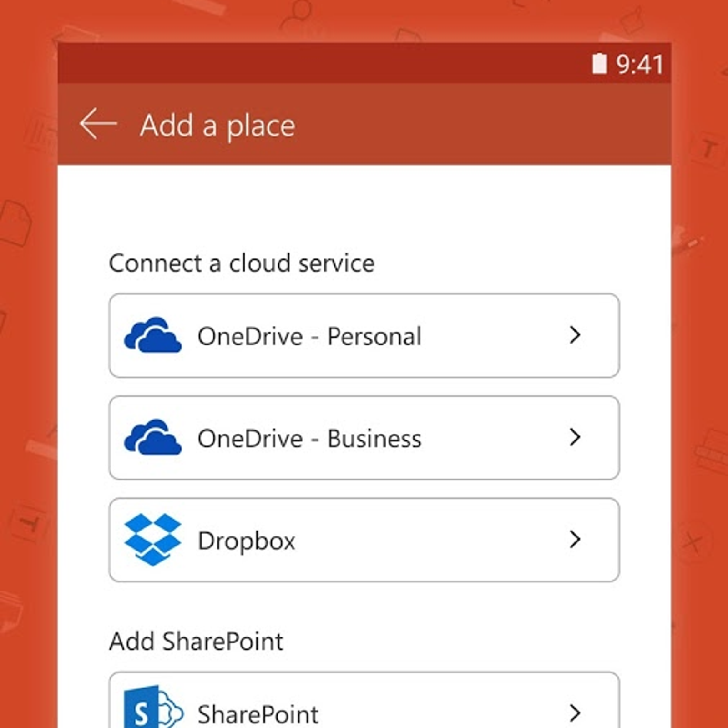Open chevron on SharePoint row
This screenshot has height=728, width=728.
pos(575,713)
